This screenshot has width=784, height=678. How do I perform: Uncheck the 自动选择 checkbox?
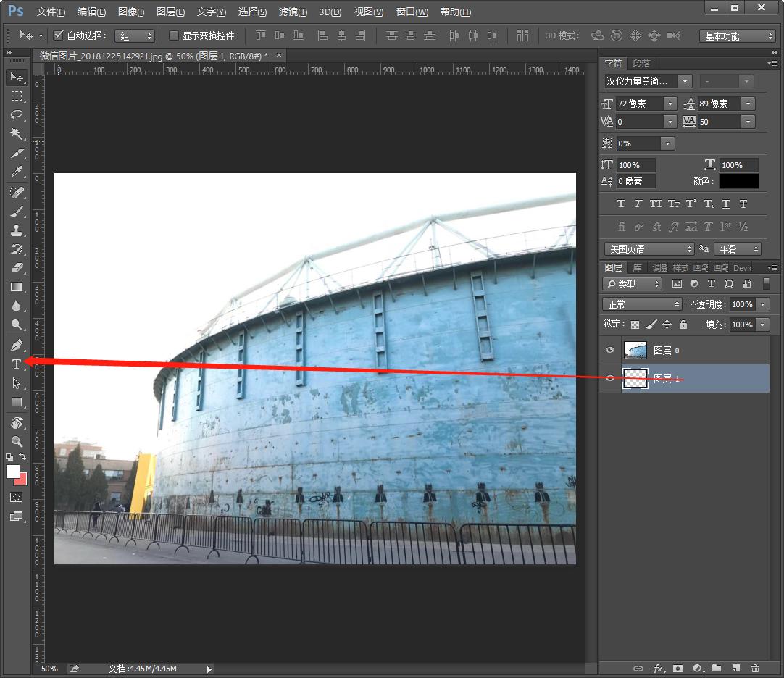tap(59, 35)
